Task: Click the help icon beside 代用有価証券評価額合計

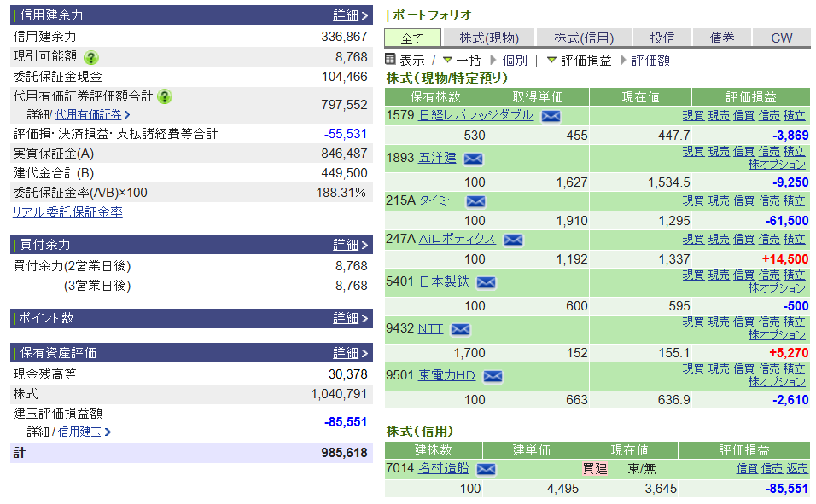Action: point(165,96)
